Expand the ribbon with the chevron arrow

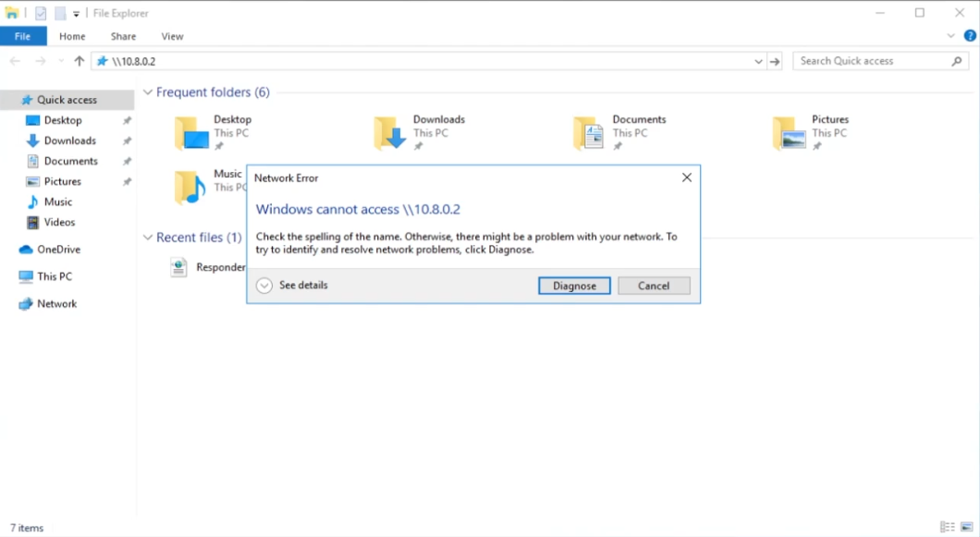coord(951,36)
